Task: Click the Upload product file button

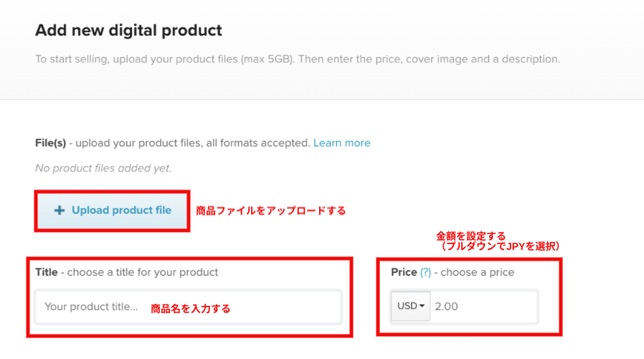Action: coord(112,210)
